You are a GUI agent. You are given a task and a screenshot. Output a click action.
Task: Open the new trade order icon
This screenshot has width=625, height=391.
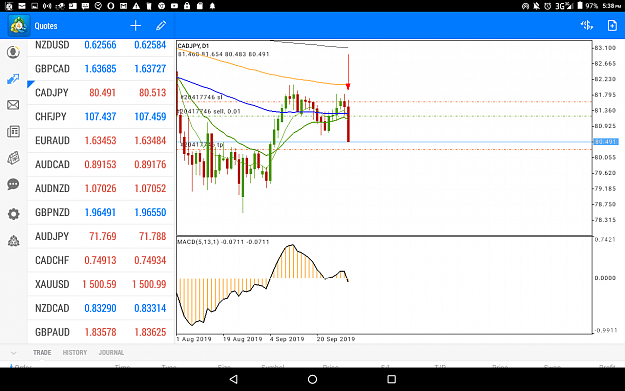pos(586,26)
